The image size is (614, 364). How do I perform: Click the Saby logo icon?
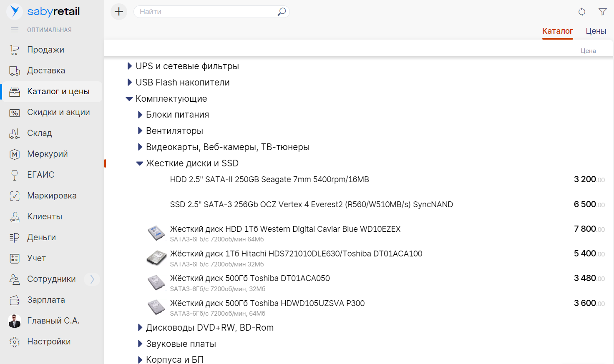click(15, 11)
